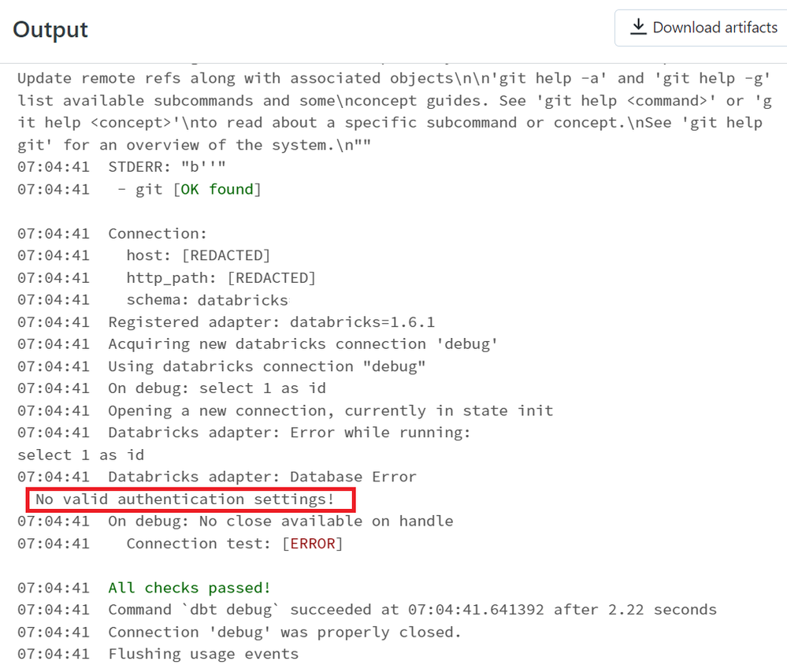Click the red ERROR status text

[x=312, y=544]
